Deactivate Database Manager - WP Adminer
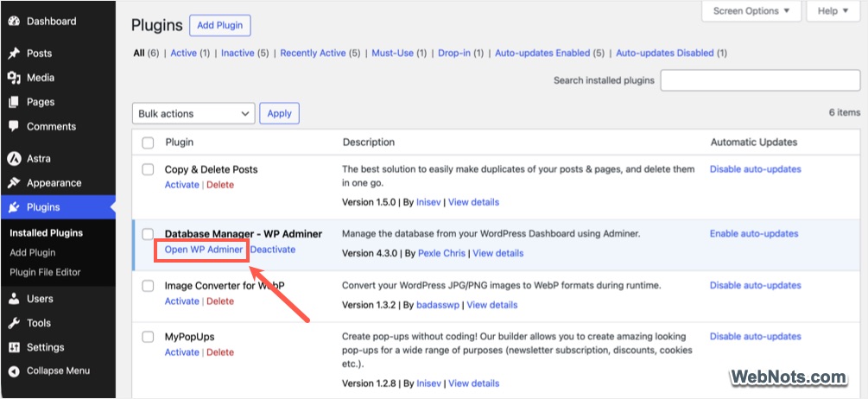 tap(273, 250)
